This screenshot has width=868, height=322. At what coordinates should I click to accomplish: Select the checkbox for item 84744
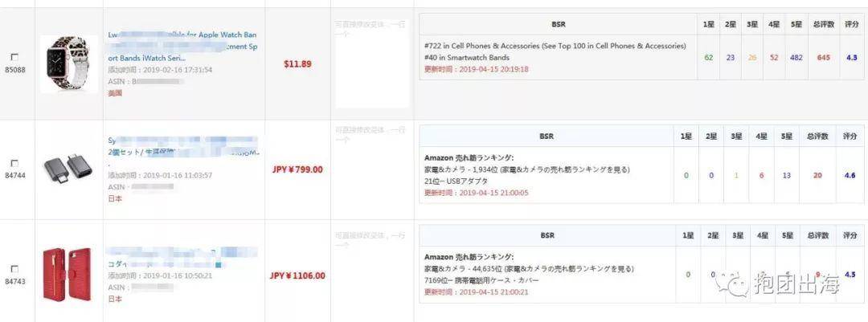point(14,163)
